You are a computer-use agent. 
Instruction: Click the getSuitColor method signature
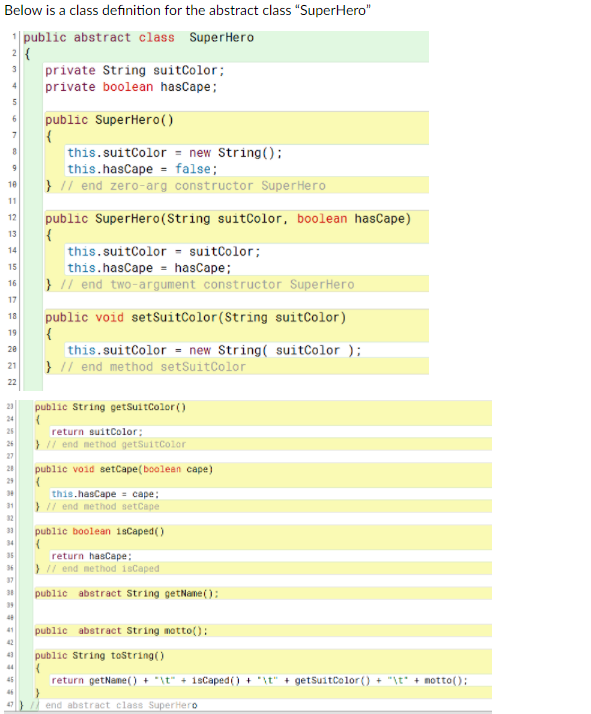(x=110, y=407)
